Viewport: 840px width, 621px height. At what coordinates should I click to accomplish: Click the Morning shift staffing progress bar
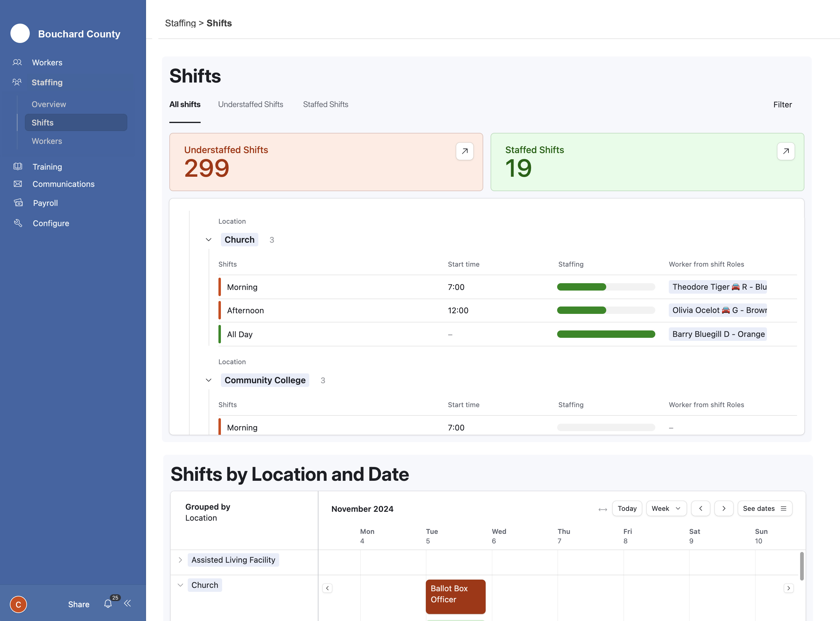pos(606,287)
